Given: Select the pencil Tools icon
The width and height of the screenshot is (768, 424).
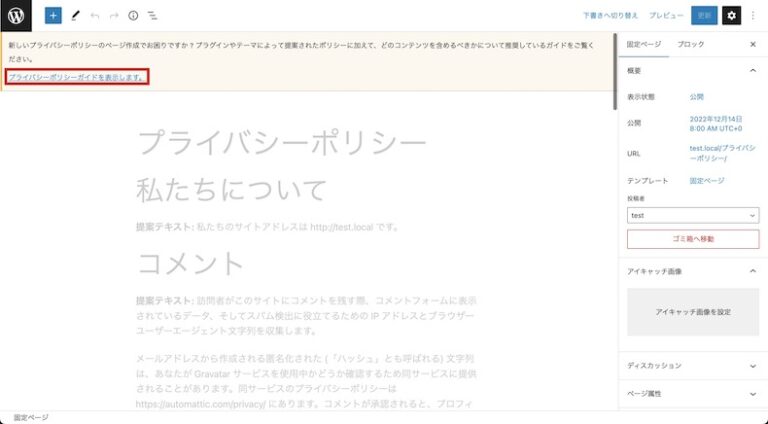Looking at the screenshot, I should pyautogui.click(x=75, y=16).
